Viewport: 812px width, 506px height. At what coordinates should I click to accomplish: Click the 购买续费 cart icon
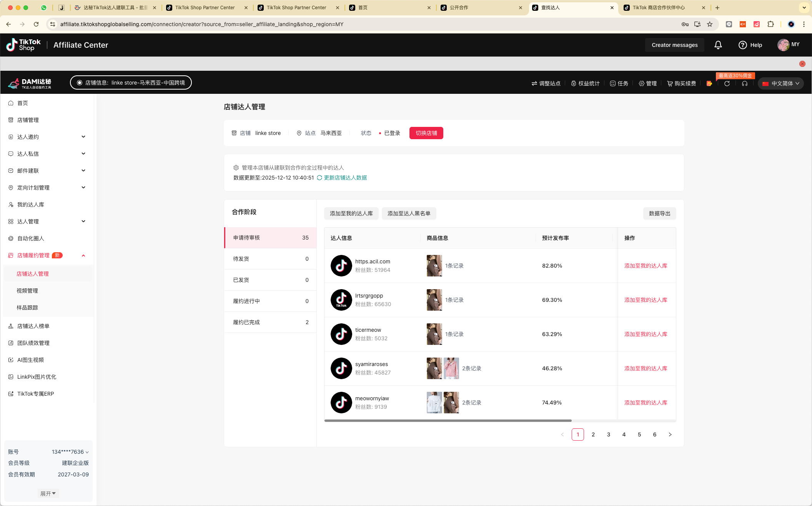670,83
